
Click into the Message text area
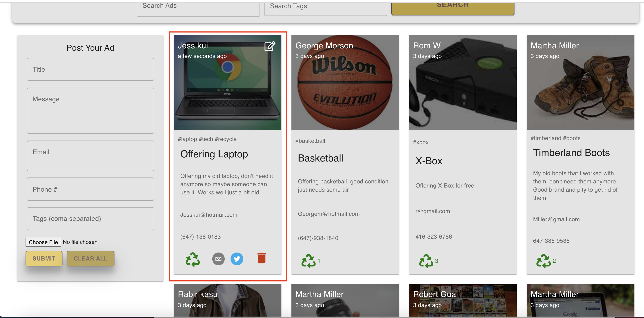pyautogui.click(x=90, y=110)
